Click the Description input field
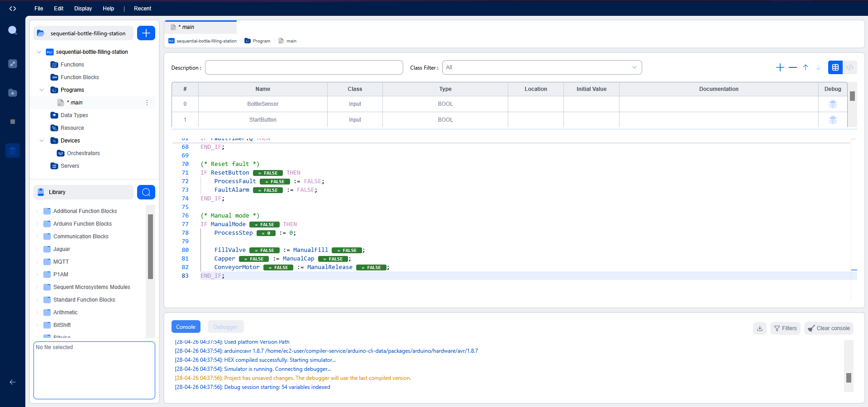The height and width of the screenshot is (407, 868). tap(304, 67)
